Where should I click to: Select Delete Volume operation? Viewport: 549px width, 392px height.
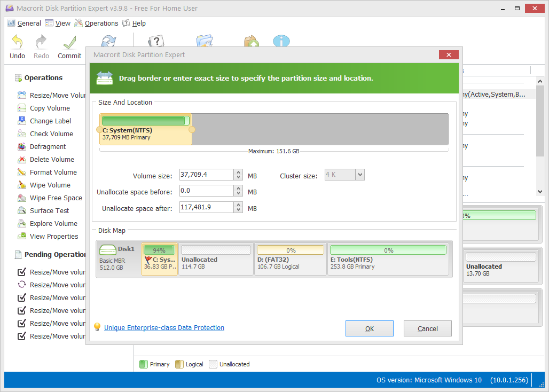[46, 159]
